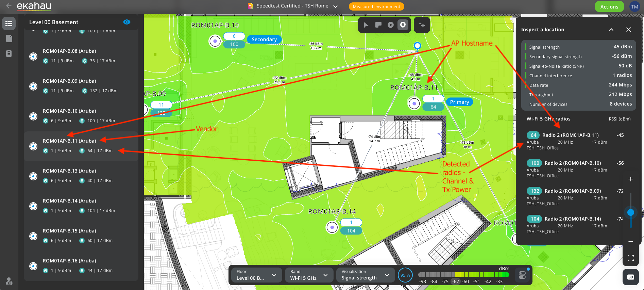644x290 pixels.
Task: Open the Floor dropdown
Action: 257,275
